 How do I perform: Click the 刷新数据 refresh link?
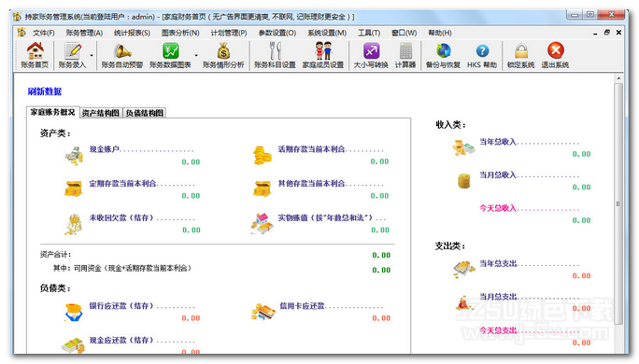(x=45, y=91)
